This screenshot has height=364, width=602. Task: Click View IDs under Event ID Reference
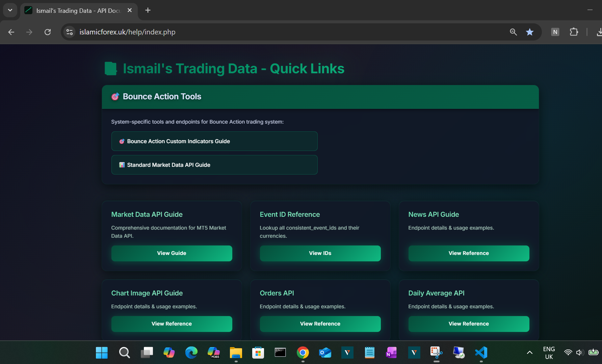coord(320,253)
